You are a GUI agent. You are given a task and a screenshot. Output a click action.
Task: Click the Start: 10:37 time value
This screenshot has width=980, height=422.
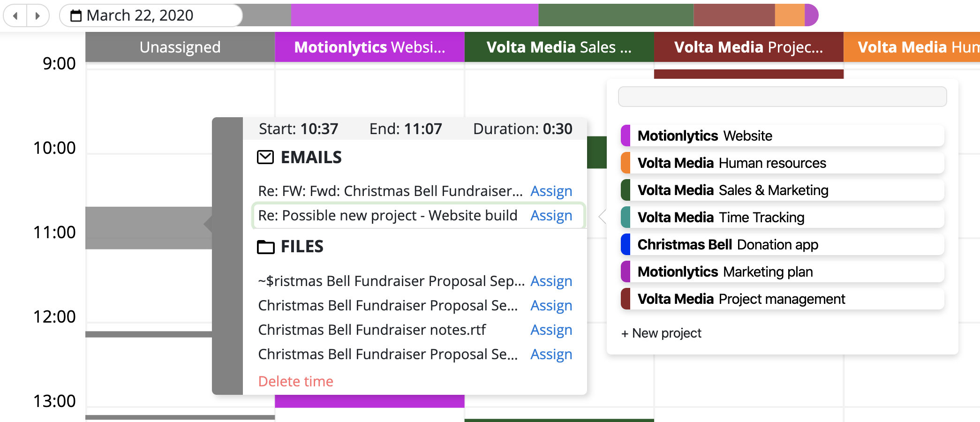(x=319, y=128)
